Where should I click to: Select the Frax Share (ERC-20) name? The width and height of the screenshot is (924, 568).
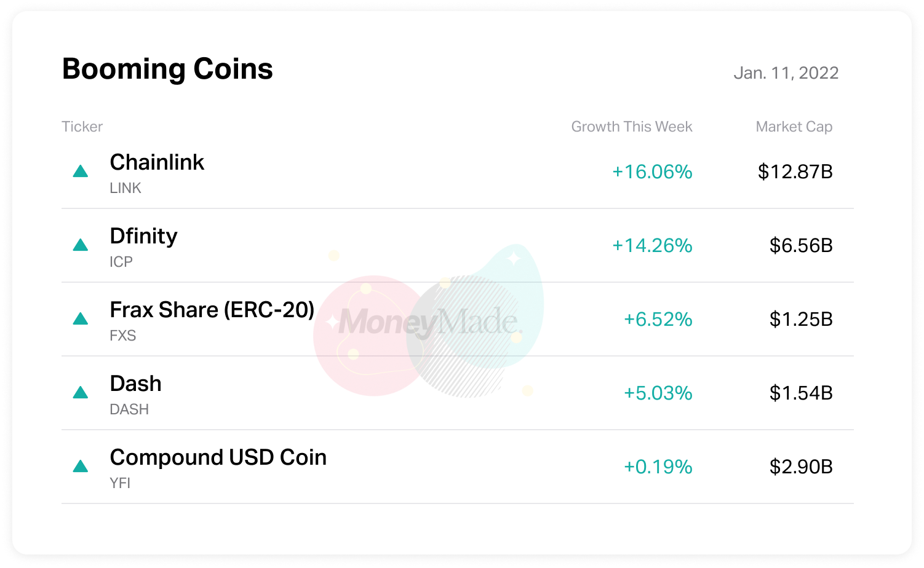tap(212, 310)
